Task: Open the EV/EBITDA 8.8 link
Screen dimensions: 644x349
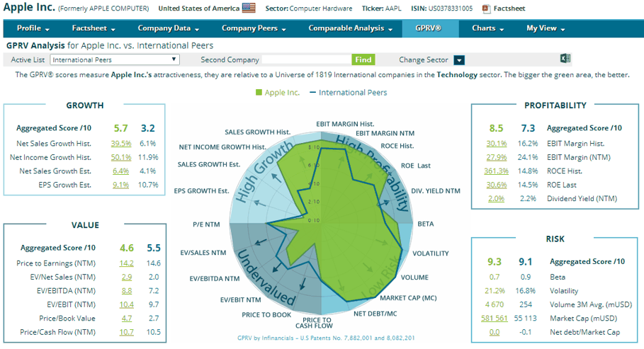Action: pos(127,291)
